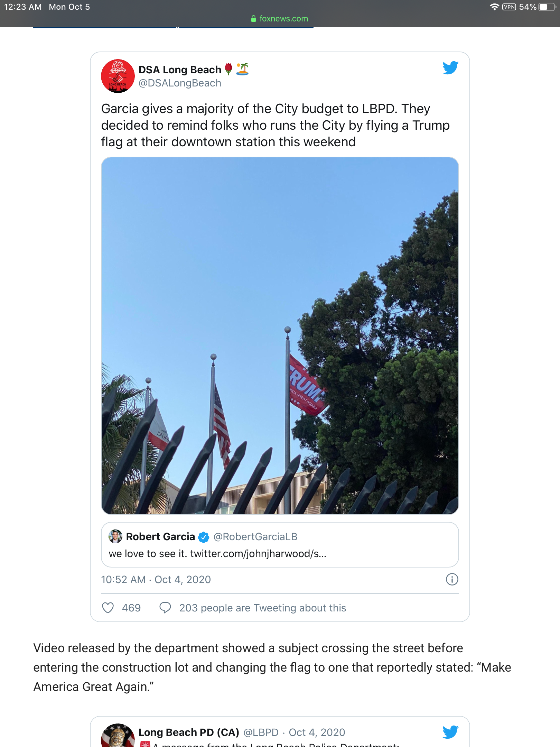Viewport: 560px width, 747px height.
Task: Click the tweet info circle icon
Action: tap(452, 579)
